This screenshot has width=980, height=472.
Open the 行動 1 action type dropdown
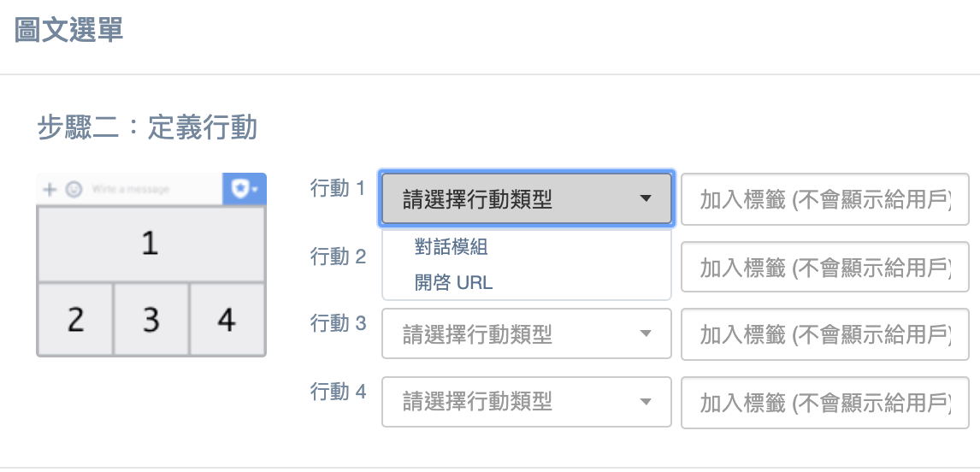[x=526, y=198]
